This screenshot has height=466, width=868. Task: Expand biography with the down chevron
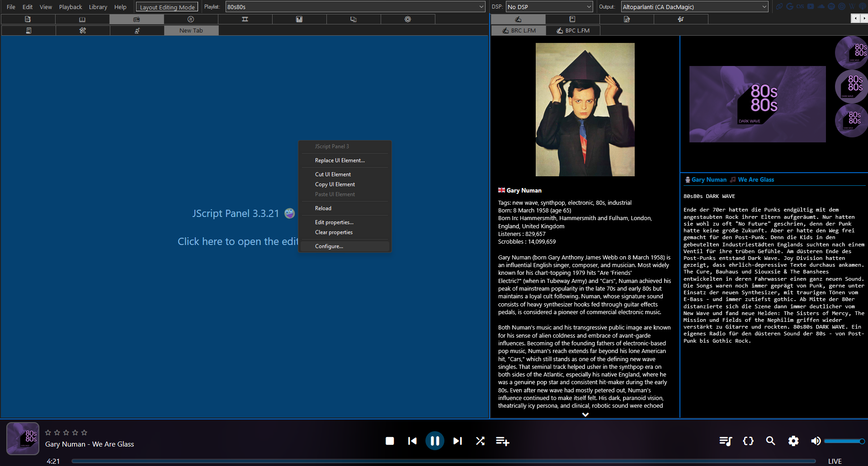[x=585, y=414]
